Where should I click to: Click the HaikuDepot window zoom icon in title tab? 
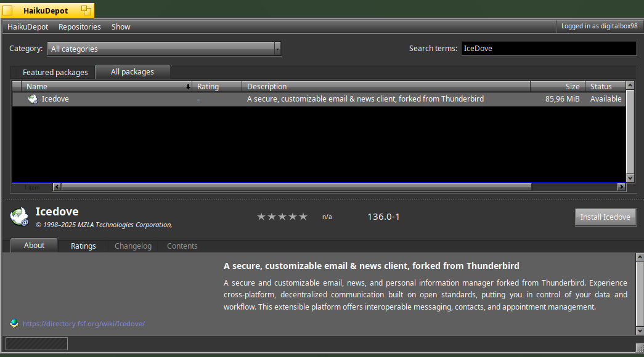[x=86, y=10]
